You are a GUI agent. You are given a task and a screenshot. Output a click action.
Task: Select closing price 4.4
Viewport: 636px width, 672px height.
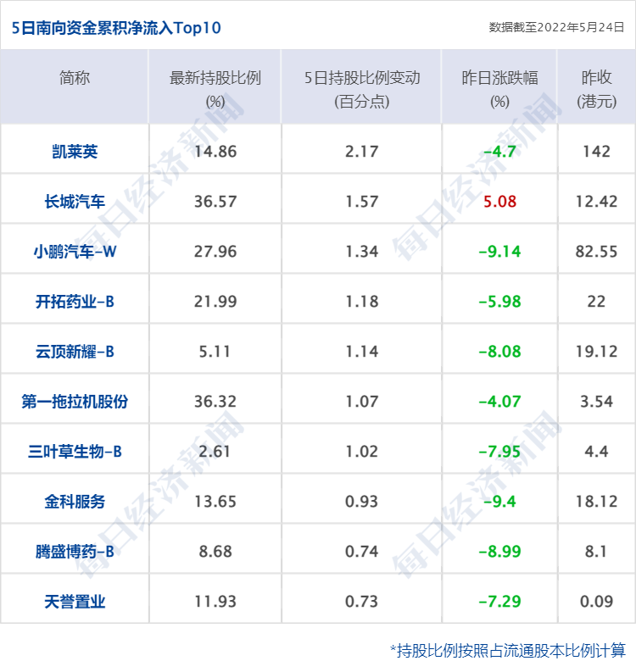coord(596,452)
